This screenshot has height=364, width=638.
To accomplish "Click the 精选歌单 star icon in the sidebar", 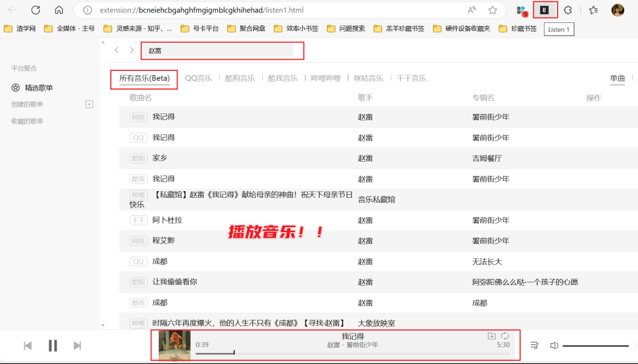I will 16,87.
